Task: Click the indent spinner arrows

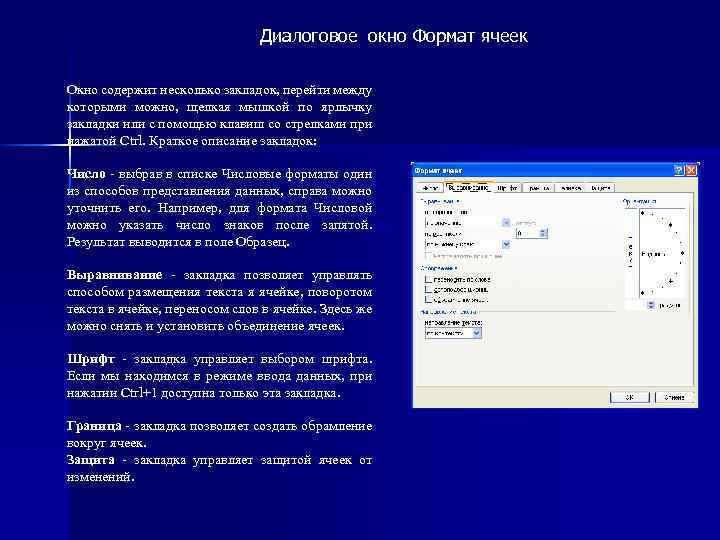Action: point(543,233)
